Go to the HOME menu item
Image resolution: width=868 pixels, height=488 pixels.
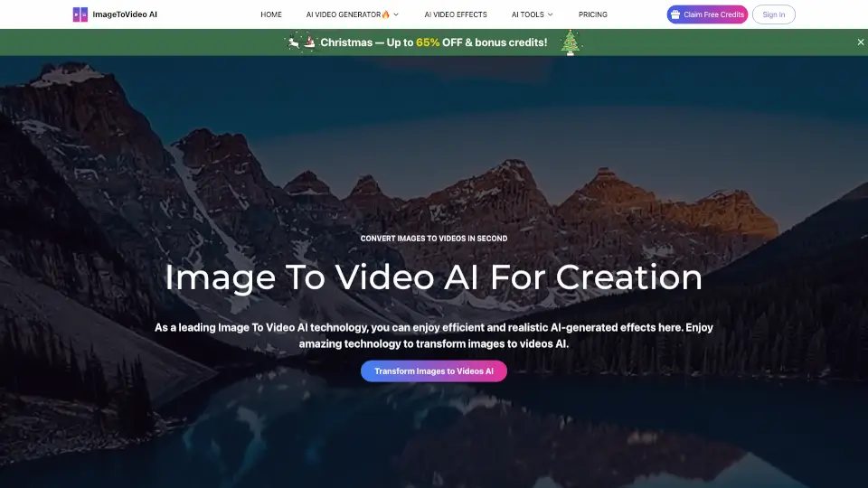(x=271, y=14)
